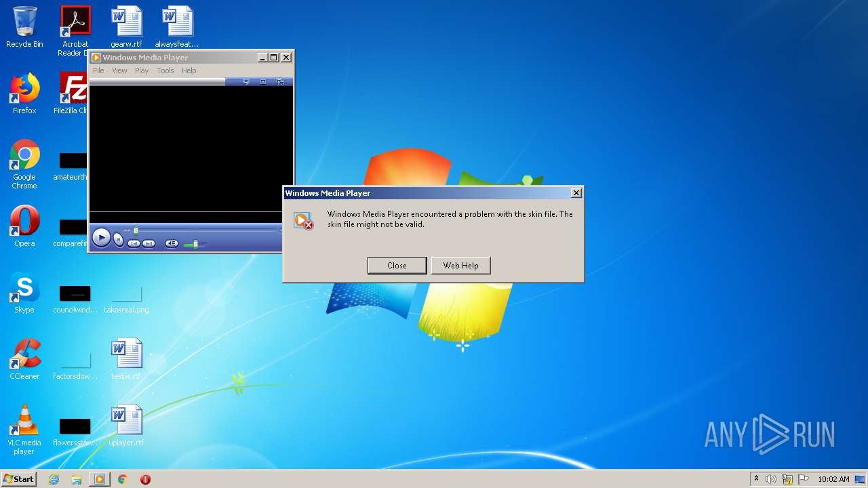Select the amateurth... desktop file
Image resolution: width=868 pixels, height=488 pixels.
pos(72,167)
